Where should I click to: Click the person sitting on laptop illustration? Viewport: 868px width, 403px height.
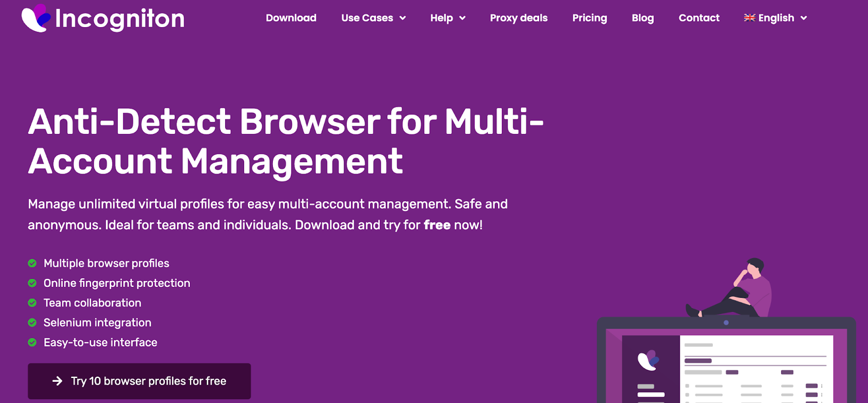click(x=730, y=288)
